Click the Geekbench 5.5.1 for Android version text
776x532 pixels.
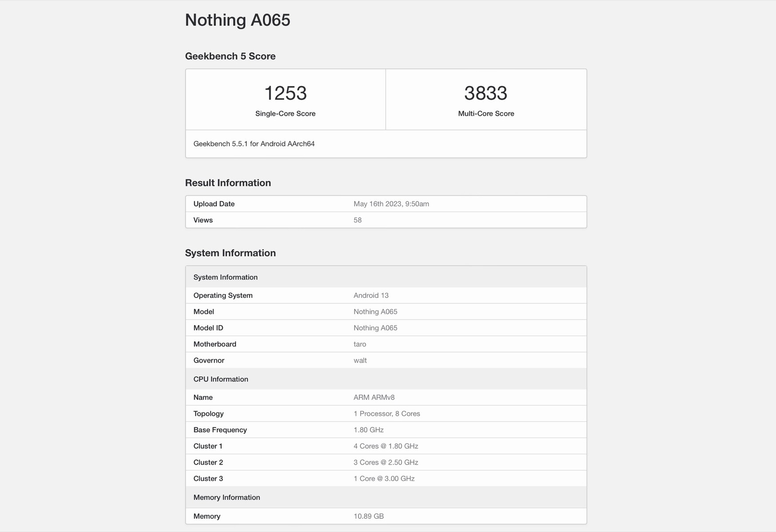[x=254, y=144]
